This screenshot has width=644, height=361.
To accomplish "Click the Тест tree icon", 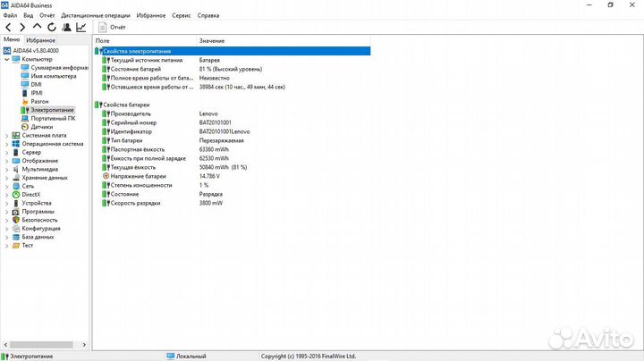I will 16,246.
